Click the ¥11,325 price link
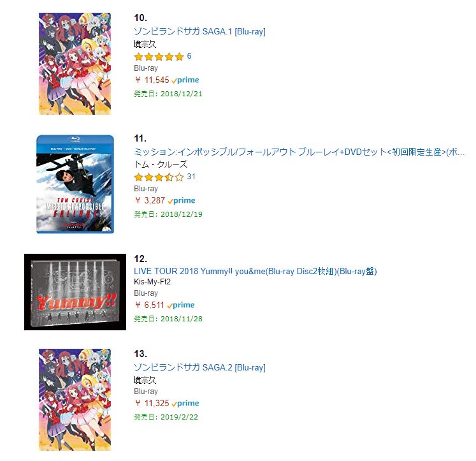Screen dimensions: 476x461 point(152,404)
